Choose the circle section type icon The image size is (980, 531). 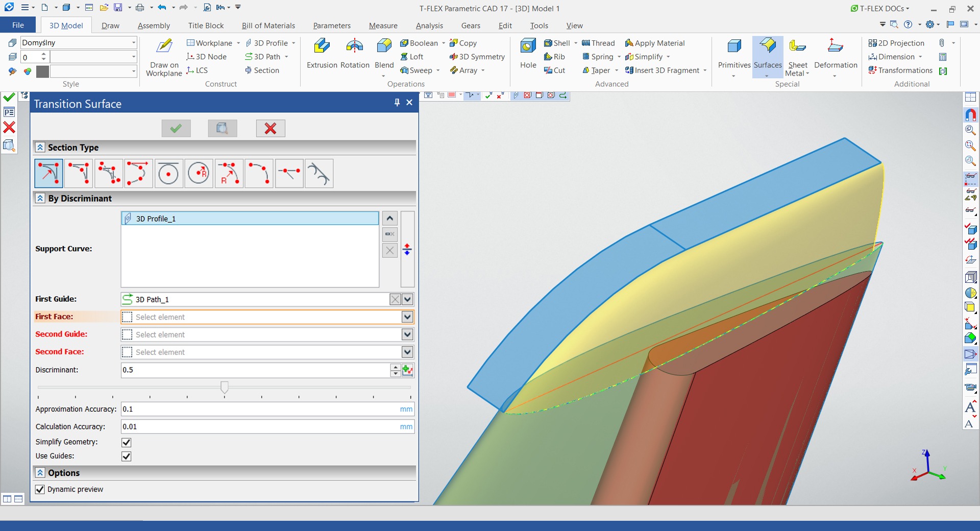pyautogui.click(x=168, y=173)
